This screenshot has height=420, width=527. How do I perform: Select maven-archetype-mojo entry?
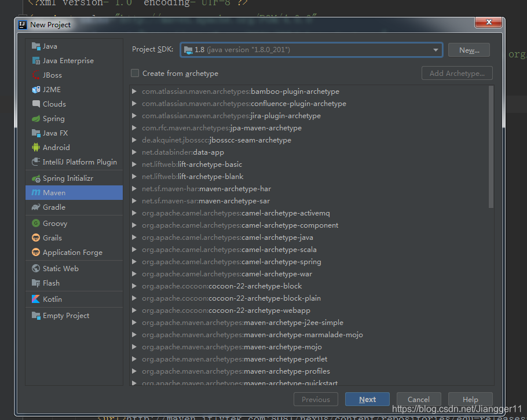click(x=232, y=346)
